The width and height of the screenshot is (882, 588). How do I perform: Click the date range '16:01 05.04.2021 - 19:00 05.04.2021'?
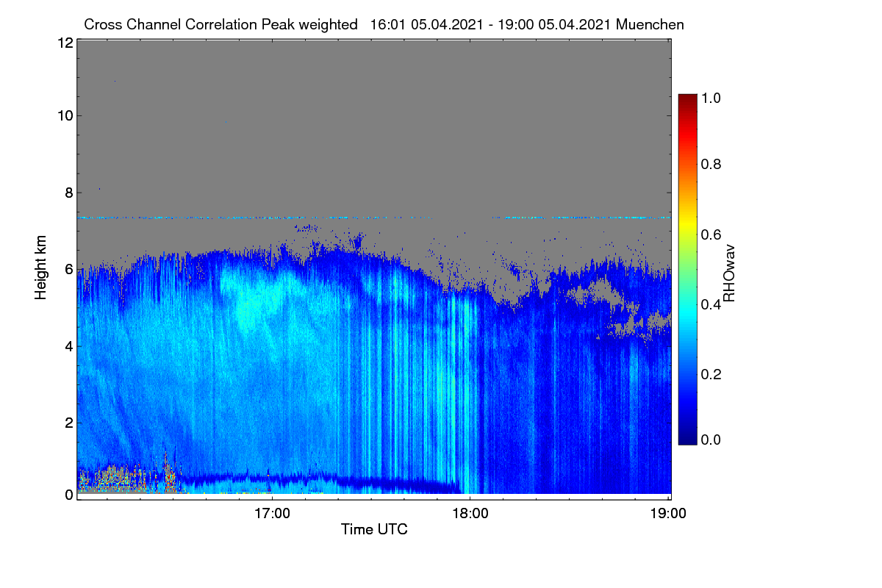pyautogui.click(x=491, y=24)
